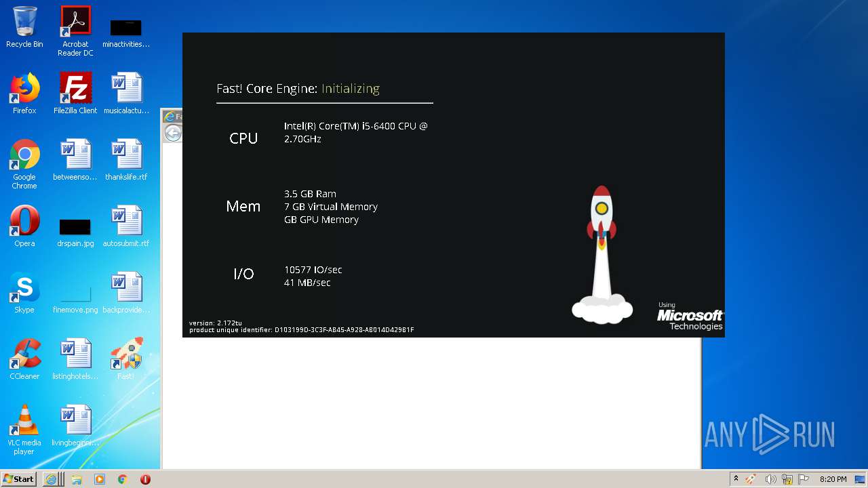
Task: Click the Mem label
Action: (243, 206)
